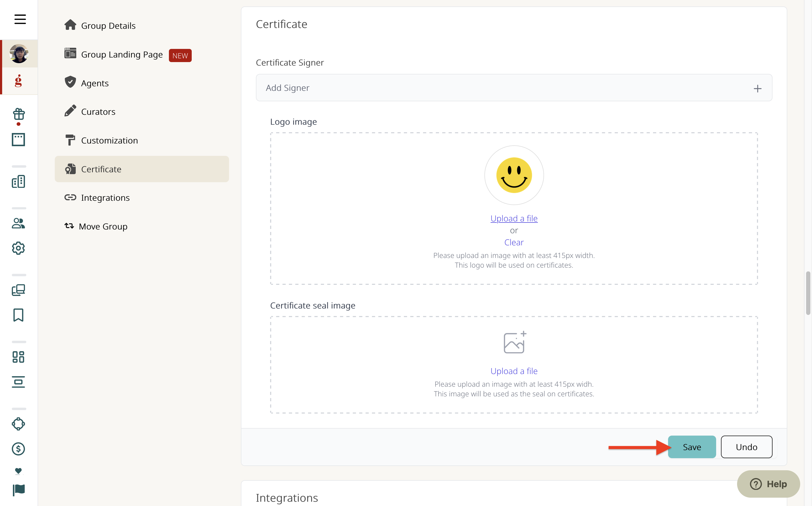Click the page vertical scrollbar

[x=808, y=293]
